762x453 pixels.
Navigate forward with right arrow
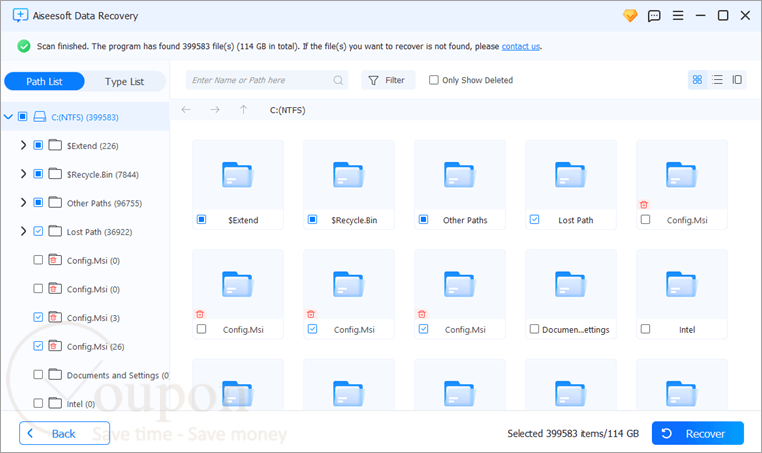[x=215, y=110]
